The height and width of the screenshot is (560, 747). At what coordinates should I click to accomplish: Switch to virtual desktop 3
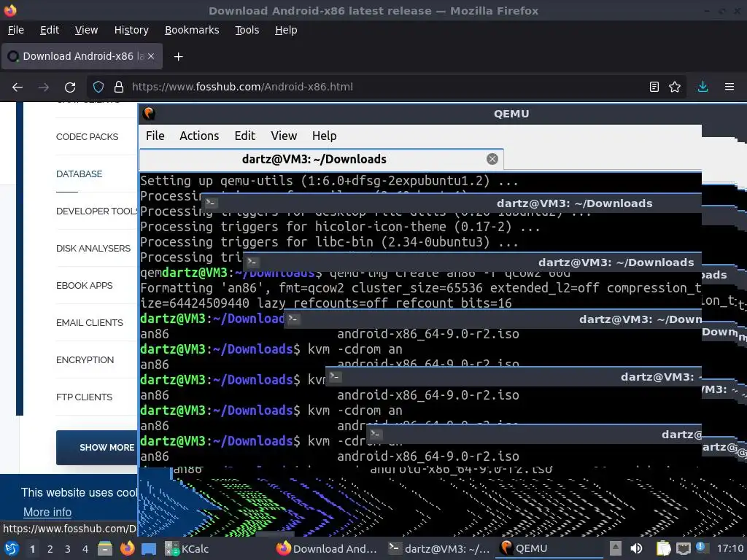coord(68,549)
